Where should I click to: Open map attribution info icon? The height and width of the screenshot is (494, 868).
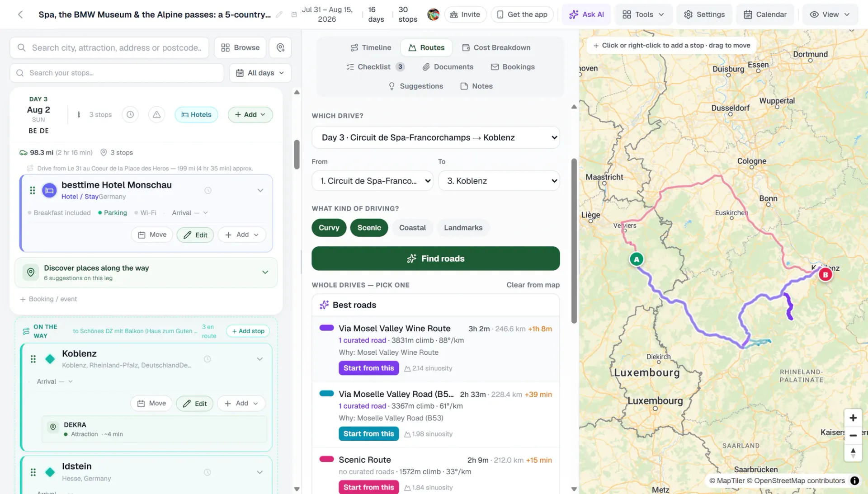tap(854, 481)
